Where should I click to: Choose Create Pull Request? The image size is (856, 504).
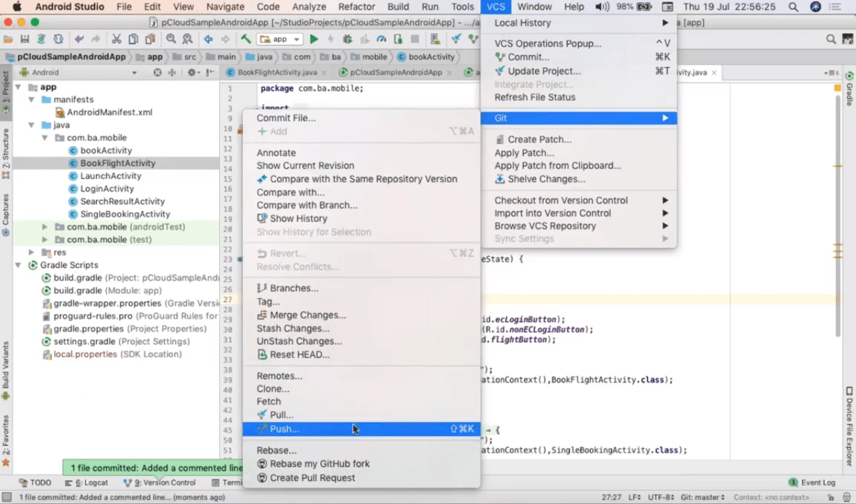(x=362, y=478)
